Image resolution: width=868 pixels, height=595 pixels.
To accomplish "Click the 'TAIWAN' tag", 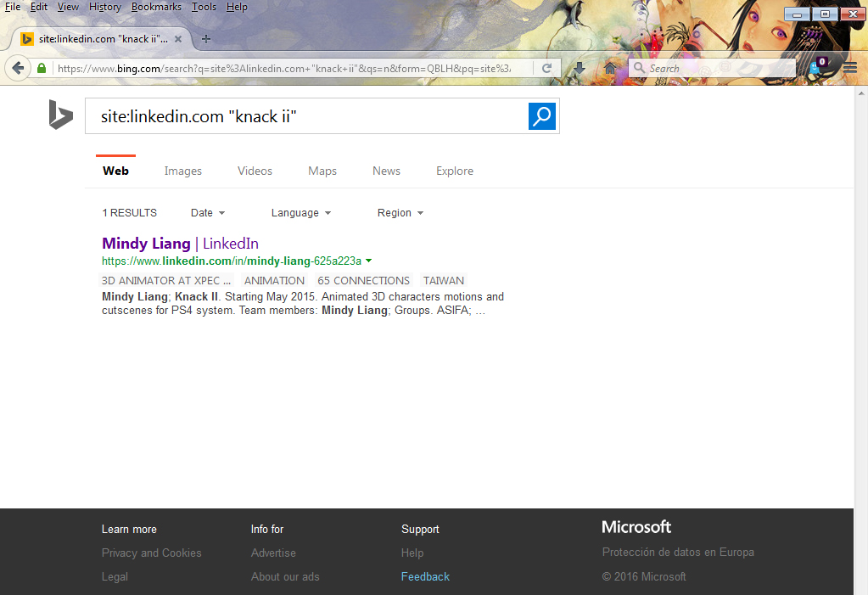I will click(x=444, y=280).
